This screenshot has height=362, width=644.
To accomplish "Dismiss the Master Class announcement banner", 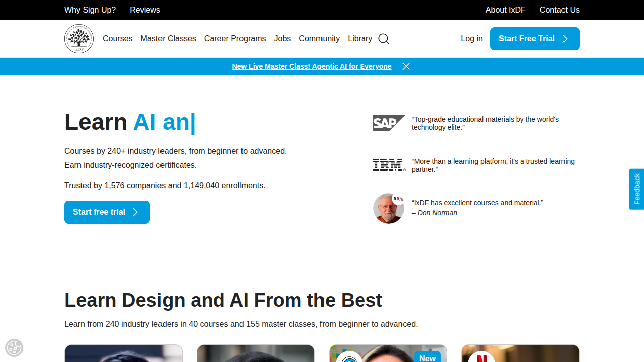I will 406,66.
